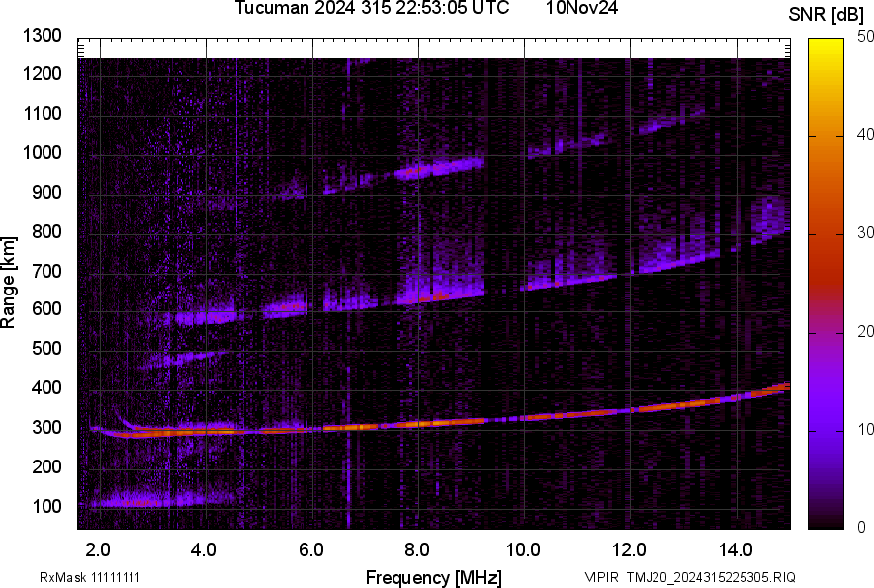Viewport: 874px width, 588px height.
Task: Click the range axis tick label '1000'
Action: [42, 152]
